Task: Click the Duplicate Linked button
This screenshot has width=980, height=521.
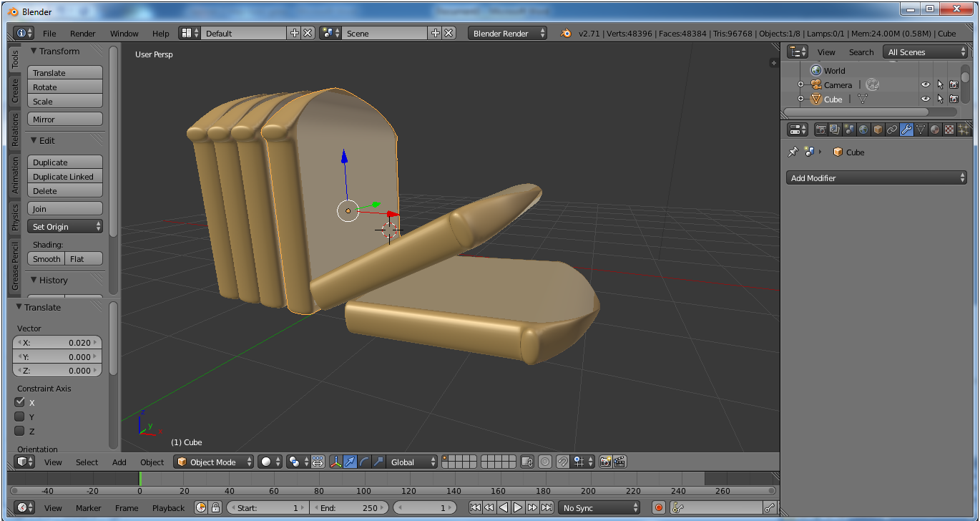Action: [64, 177]
